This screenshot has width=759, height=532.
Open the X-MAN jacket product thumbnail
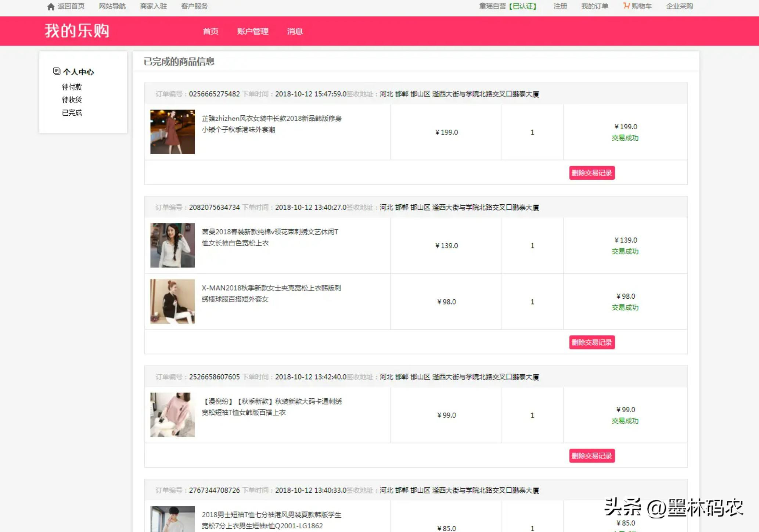click(172, 302)
